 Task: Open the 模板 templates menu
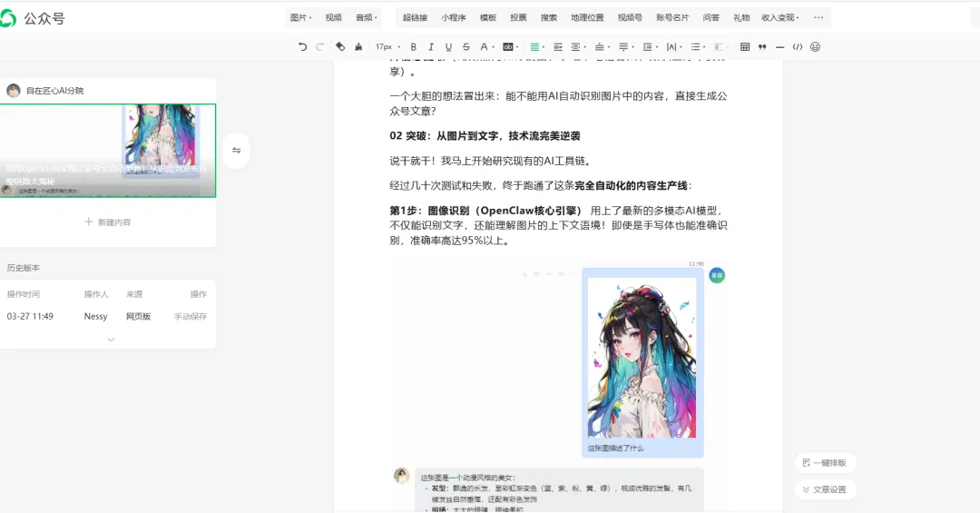point(487,17)
